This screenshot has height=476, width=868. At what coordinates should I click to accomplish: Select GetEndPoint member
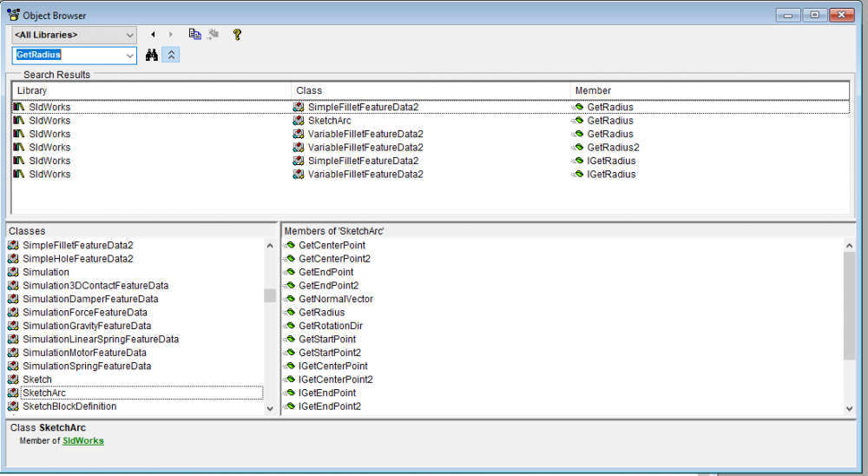click(x=326, y=272)
